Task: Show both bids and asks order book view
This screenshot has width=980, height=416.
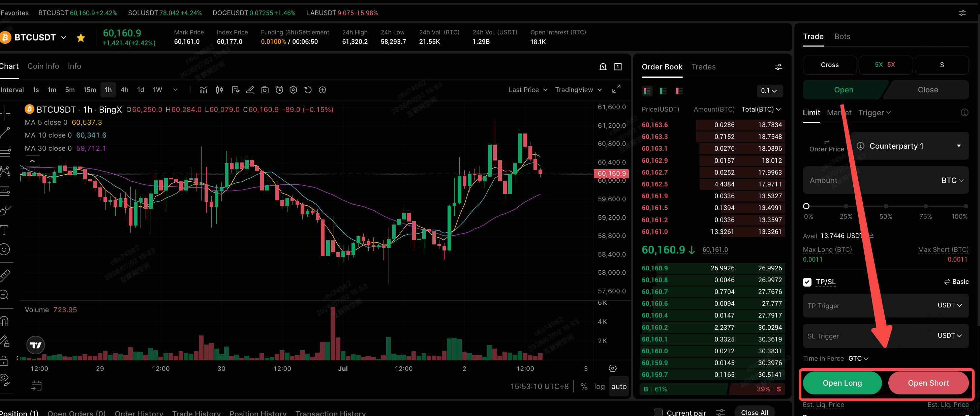Action: 647,91
